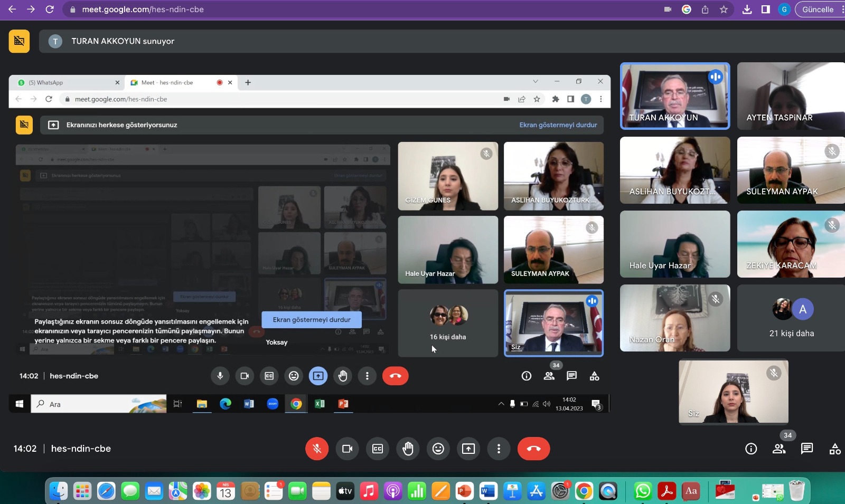Open meeting details info icon
Screen dimensions: 845x504
pyautogui.click(x=750, y=449)
